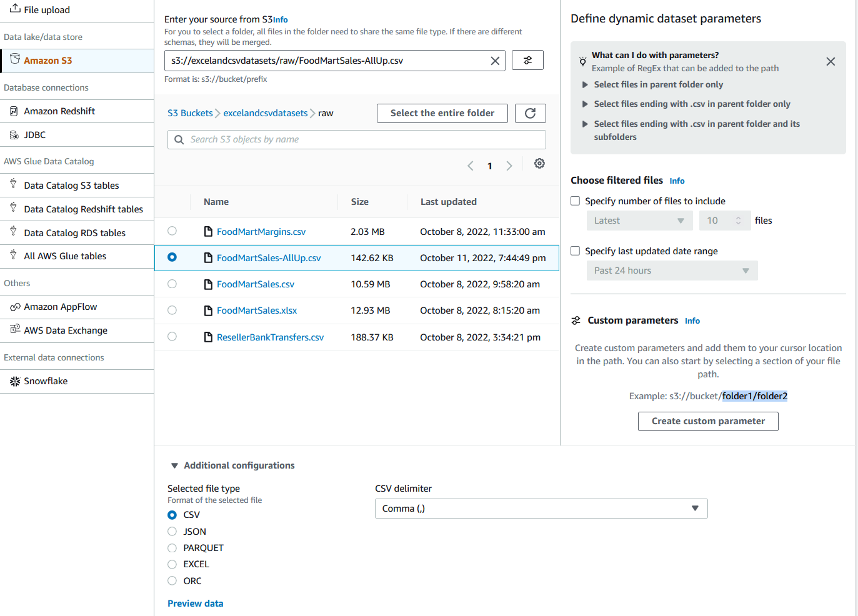The width and height of the screenshot is (858, 616).
Task: Open Amazon Redshift in sidebar
Action: click(x=77, y=111)
